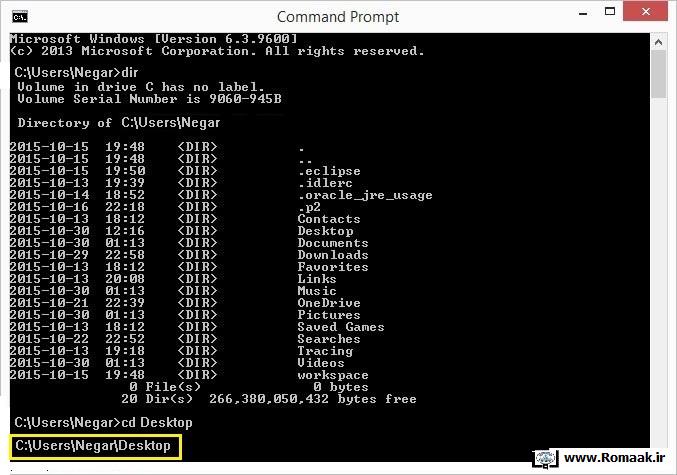The height and width of the screenshot is (475, 677).
Task: Click the '2015-10-29' date of Downloads row
Action: [x=49, y=255]
